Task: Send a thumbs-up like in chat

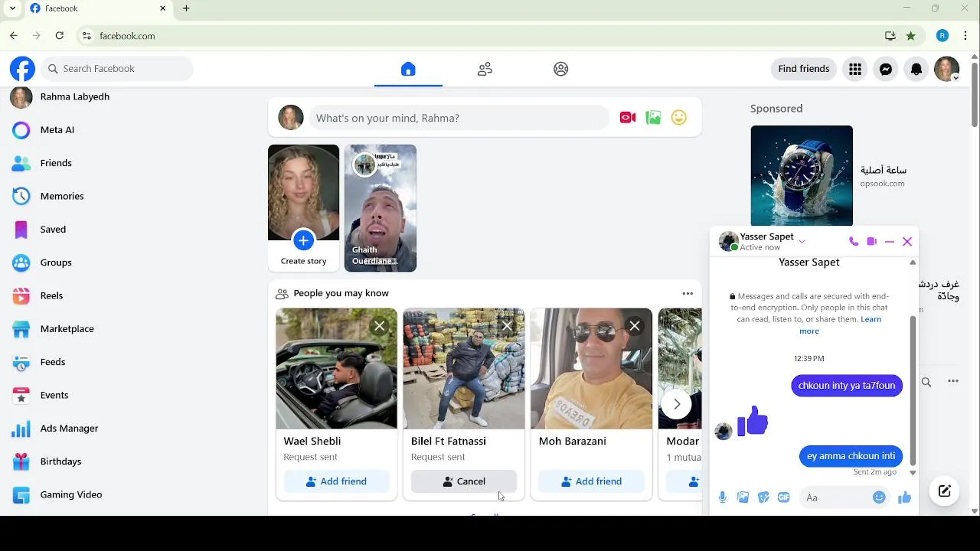Action: pos(905,497)
